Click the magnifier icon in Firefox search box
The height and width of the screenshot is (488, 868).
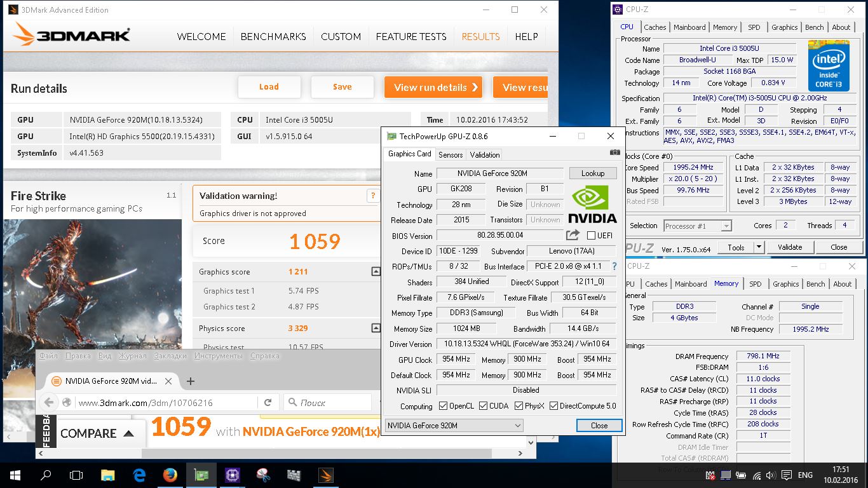[292, 402]
